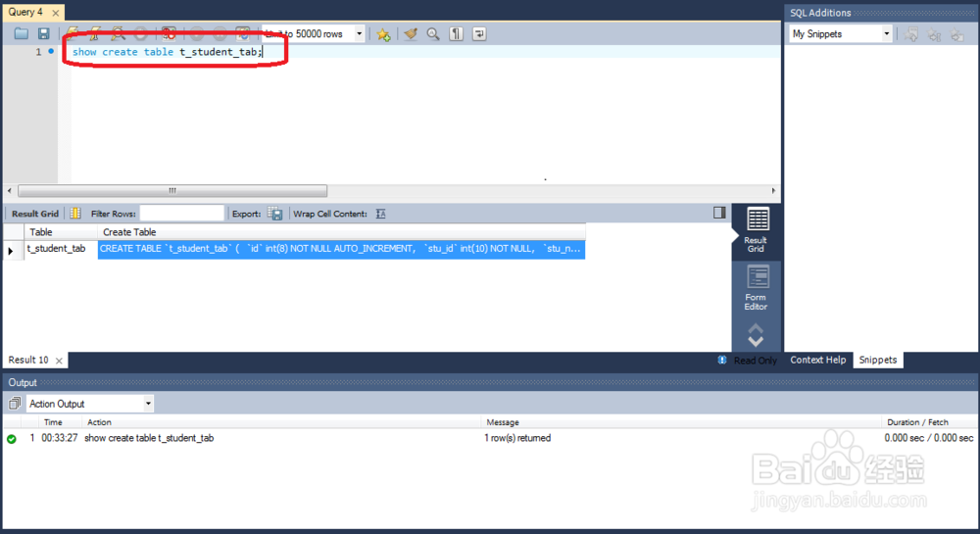Close the Query 4 tab
This screenshot has width=980, height=534.
[x=56, y=13]
